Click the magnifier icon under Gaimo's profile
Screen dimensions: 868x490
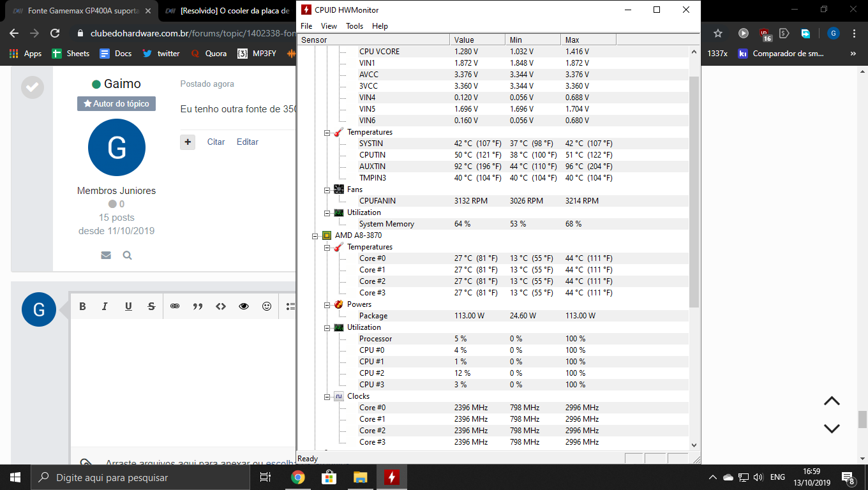point(127,255)
